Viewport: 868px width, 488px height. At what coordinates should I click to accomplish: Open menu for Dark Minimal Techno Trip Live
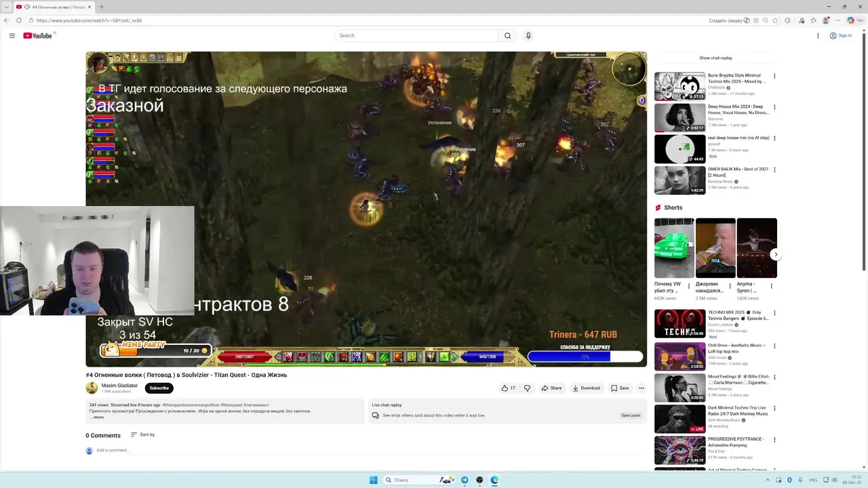point(774,408)
